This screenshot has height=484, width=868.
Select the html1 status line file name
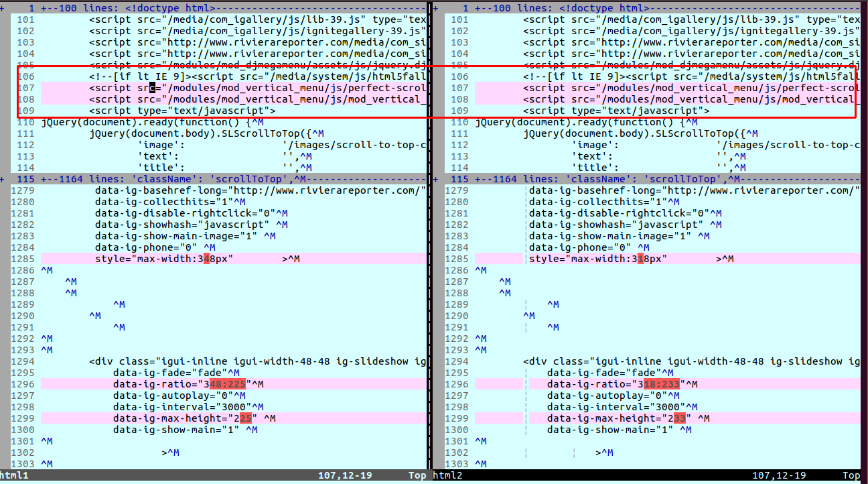[15, 475]
